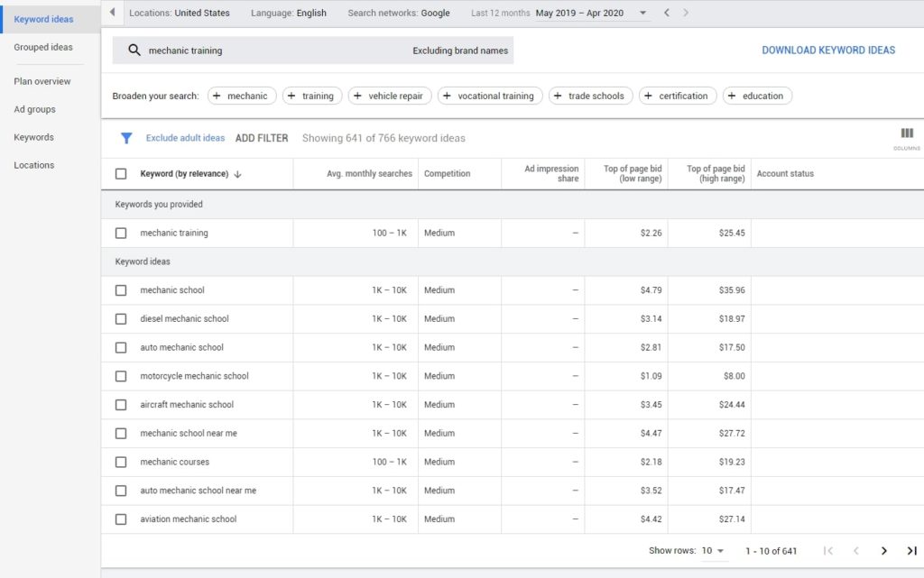This screenshot has width=924, height=578.
Task: Click the previous page arrow icon
Action: [x=855, y=550]
